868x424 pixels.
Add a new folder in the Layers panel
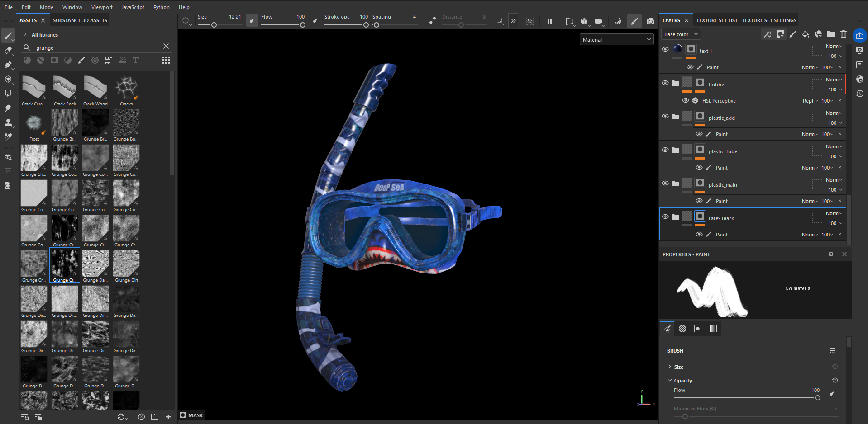[831, 34]
